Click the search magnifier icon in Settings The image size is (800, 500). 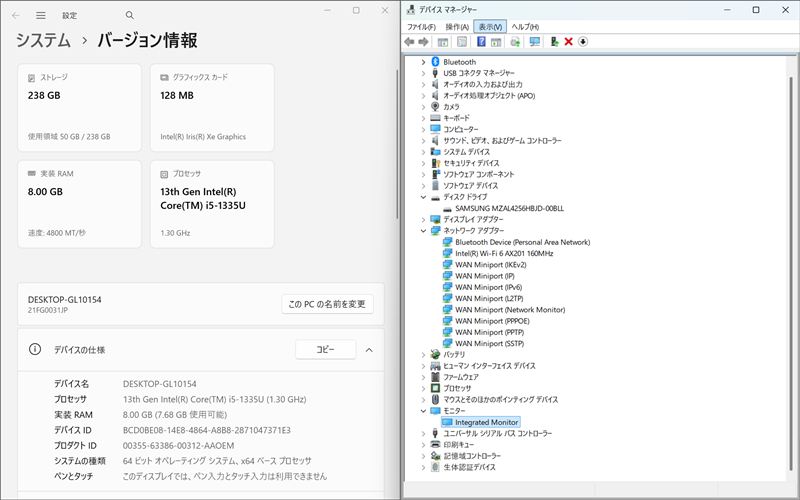(130, 16)
